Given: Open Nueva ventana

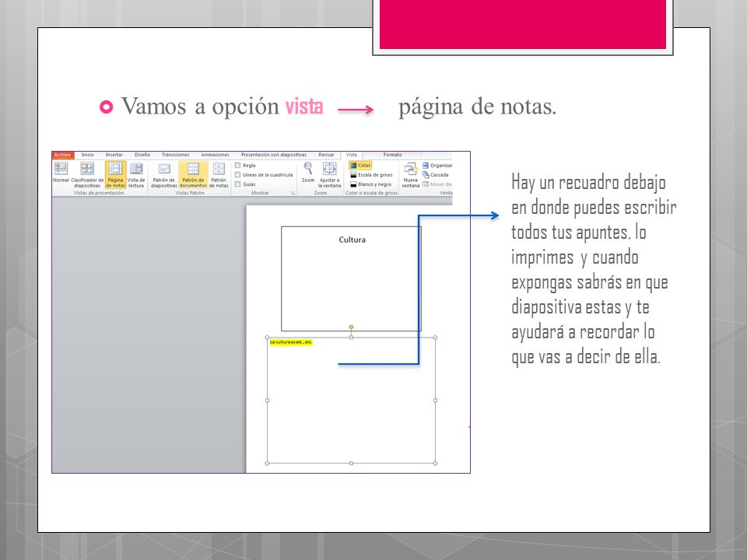Looking at the screenshot, I should click(410, 175).
